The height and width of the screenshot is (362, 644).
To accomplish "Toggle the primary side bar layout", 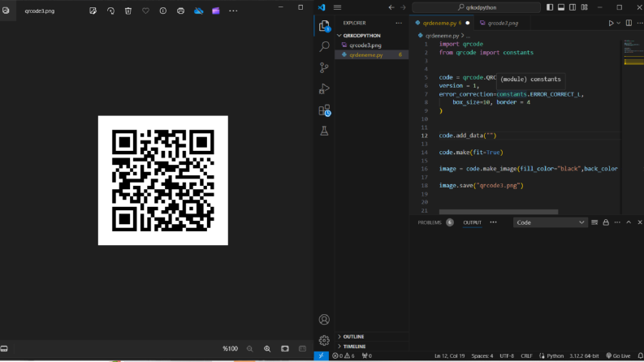I will pos(550,7).
